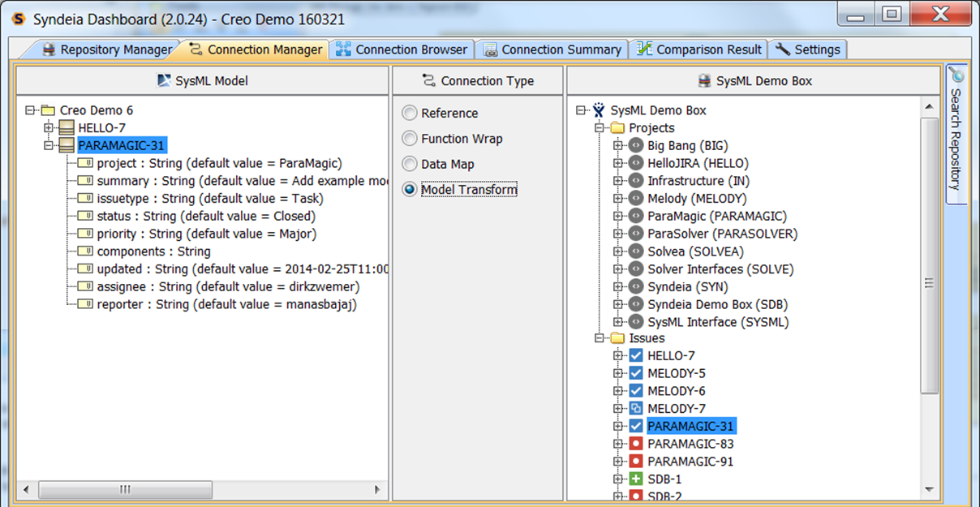Collapse the Issues folder
This screenshot has height=507, width=980.
[x=600, y=339]
